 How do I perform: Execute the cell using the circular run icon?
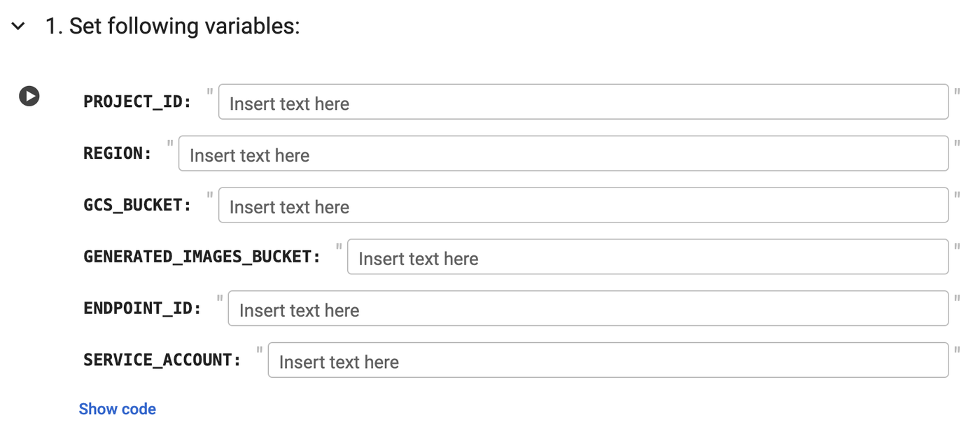(29, 97)
